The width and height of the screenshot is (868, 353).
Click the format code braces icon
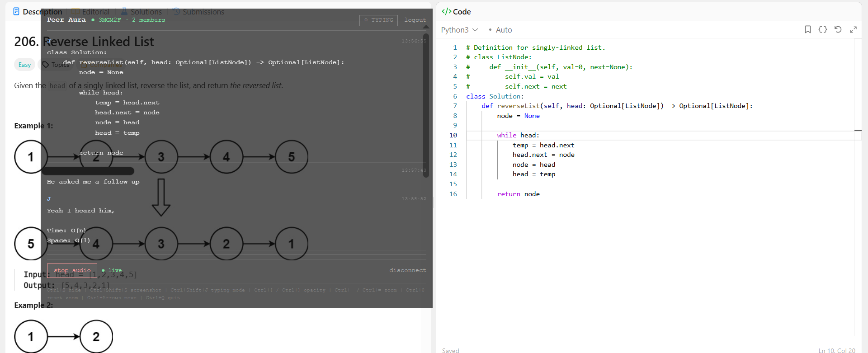pyautogui.click(x=823, y=29)
